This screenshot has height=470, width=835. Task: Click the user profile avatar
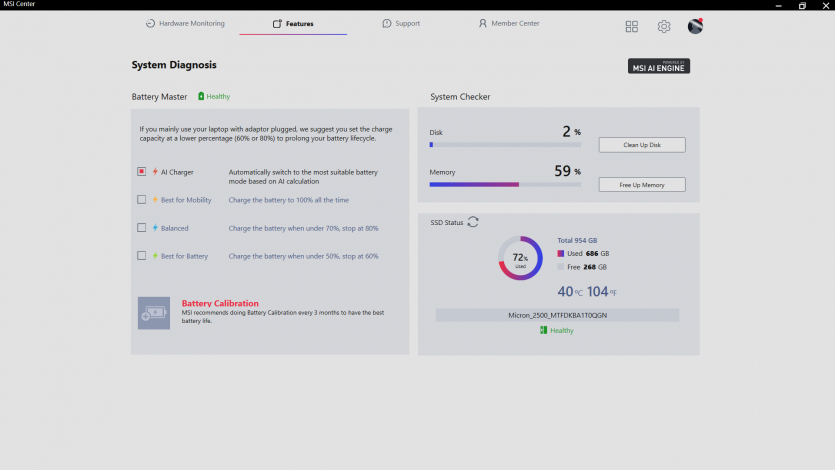695,26
